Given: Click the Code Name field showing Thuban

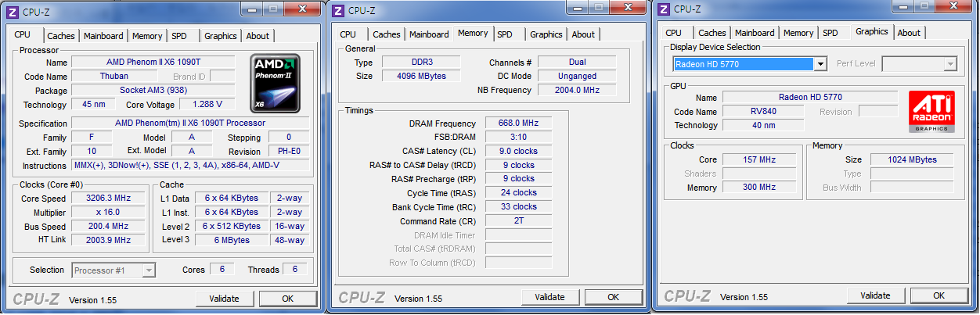Looking at the screenshot, I should [114, 77].
